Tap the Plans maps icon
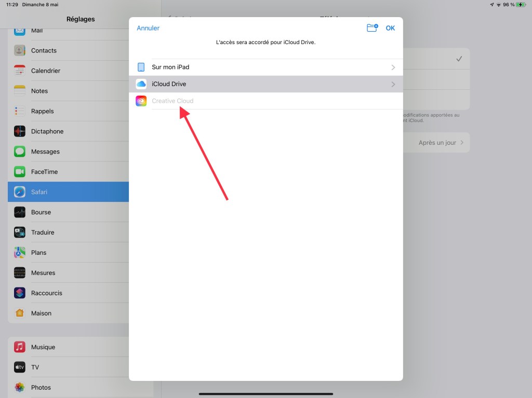This screenshot has height=398, width=532. coord(20,253)
